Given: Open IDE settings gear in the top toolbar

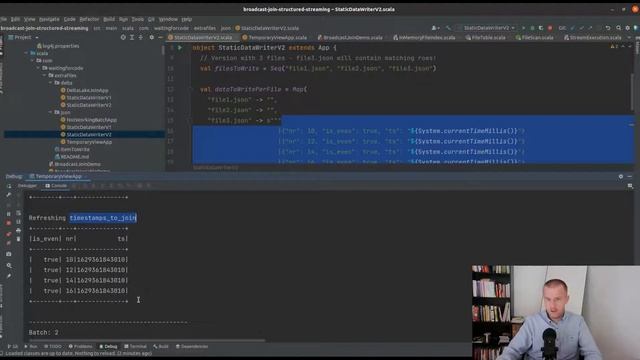Looking at the screenshot, I should (x=628, y=28).
